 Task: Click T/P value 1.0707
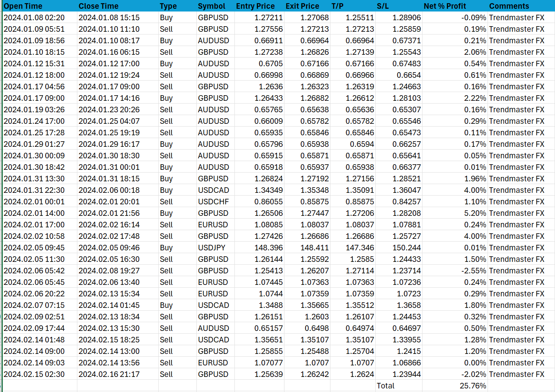pos(353,363)
